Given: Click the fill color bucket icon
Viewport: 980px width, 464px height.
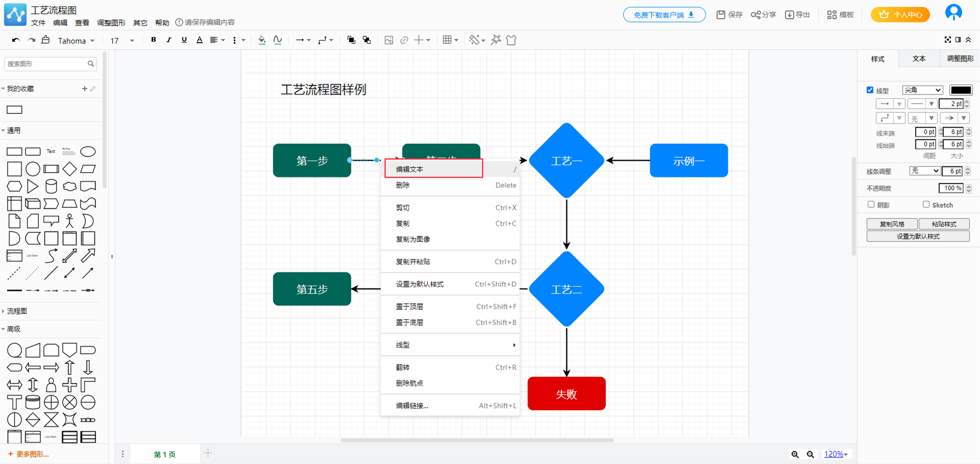Looking at the screenshot, I should click(262, 40).
